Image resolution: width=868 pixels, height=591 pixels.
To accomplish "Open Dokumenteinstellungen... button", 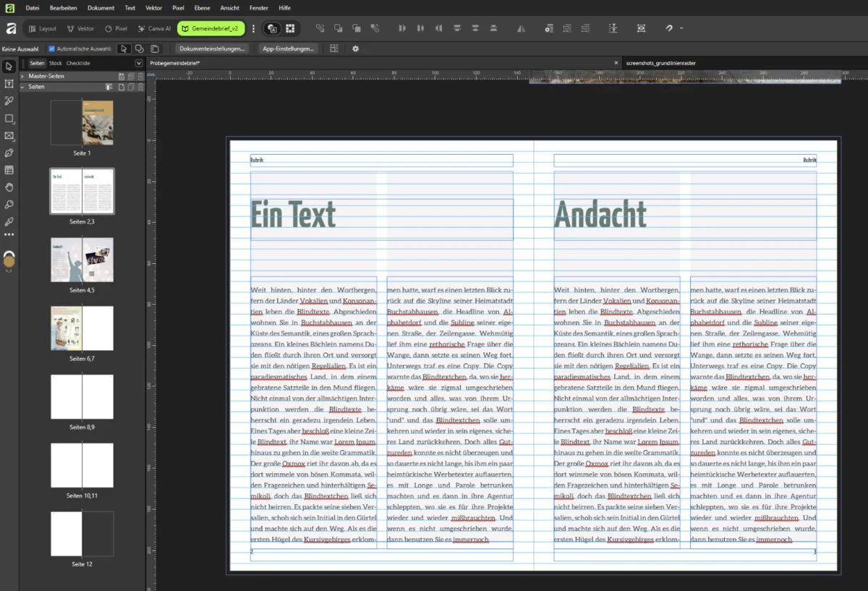I will (x=212, y=48).
